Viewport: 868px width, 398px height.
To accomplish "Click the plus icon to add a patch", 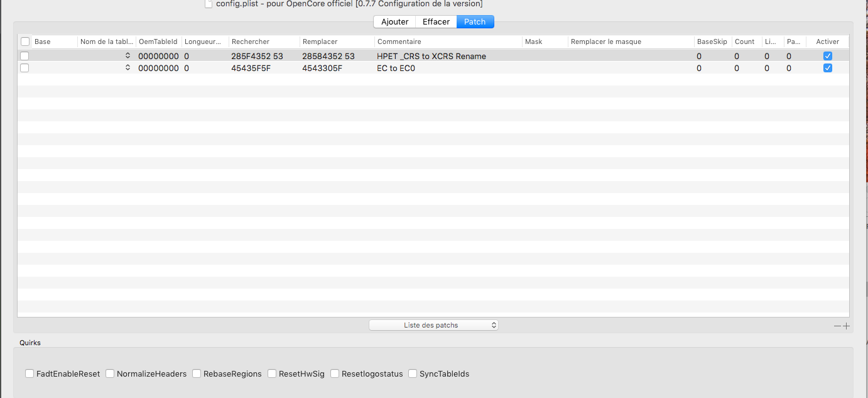I will [x=846, y=326].
